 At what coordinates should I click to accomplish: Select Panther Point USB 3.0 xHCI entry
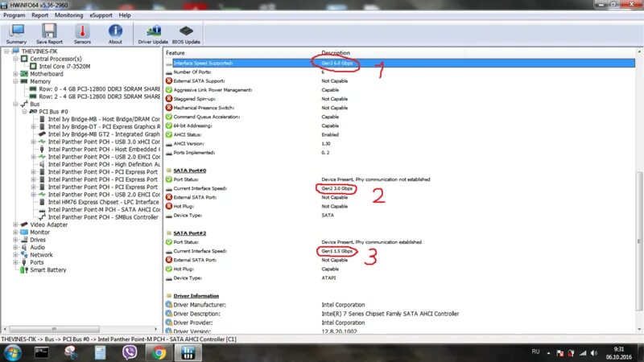[104, 142]
